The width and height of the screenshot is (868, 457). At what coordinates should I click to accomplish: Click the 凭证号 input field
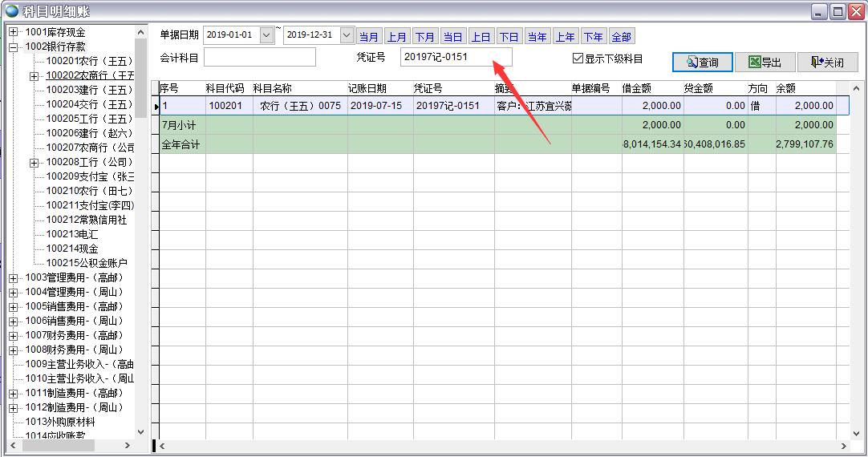tap(456, 57)
